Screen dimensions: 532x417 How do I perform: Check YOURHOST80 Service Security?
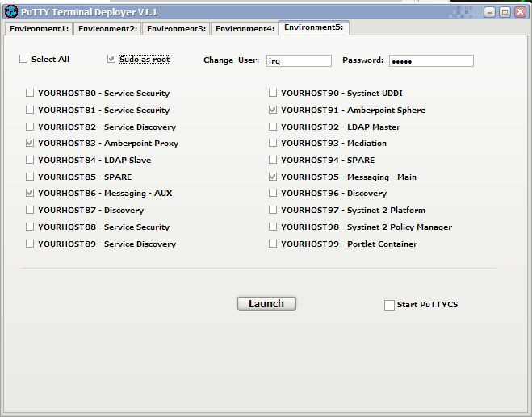[30, 93]
